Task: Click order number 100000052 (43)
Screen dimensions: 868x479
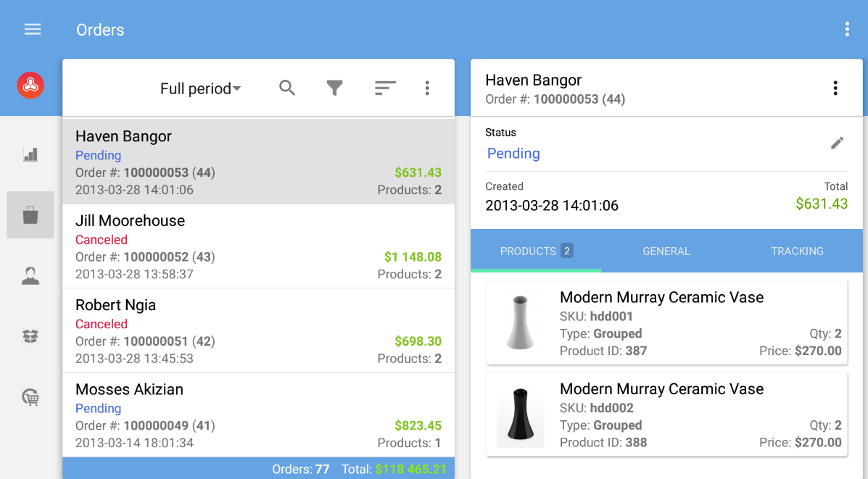Action: [170, 257]
